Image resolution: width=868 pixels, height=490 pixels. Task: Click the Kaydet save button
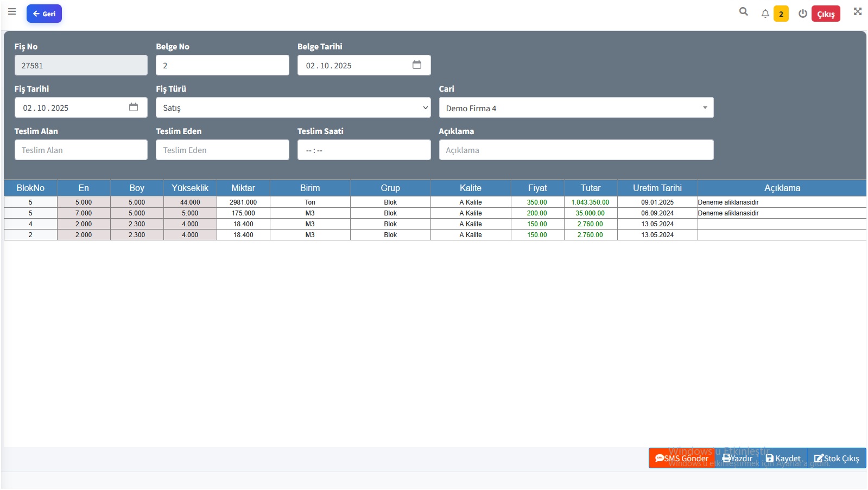[x=783, y=458]
